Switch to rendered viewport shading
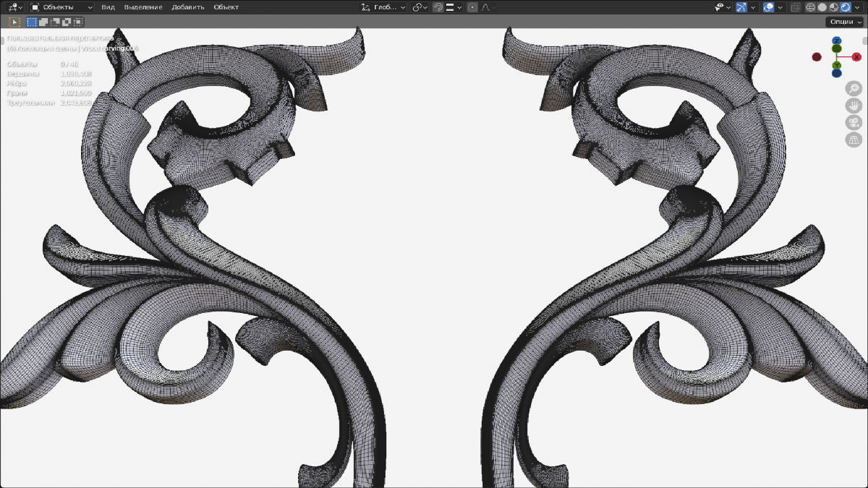Image resolution: width=868 pixels, height=488 pixels. pyautogui.click(x=845, y=7)
